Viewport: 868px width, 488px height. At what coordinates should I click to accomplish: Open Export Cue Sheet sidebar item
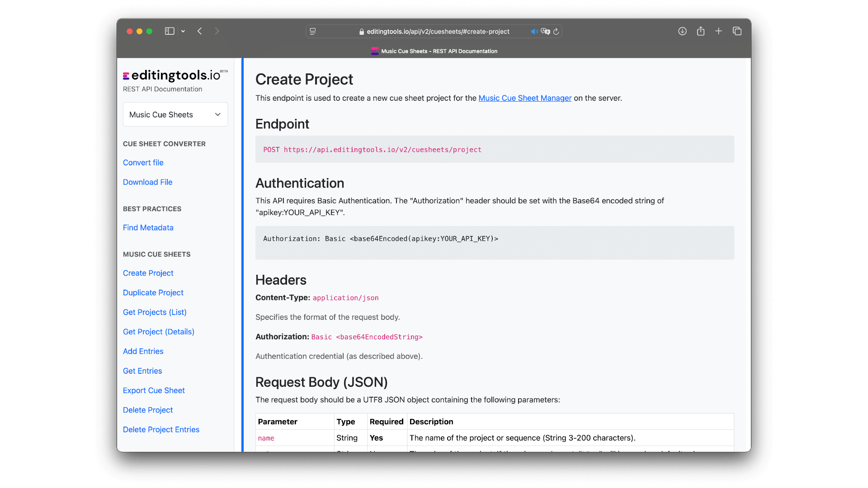pyautogui.click(x=154, y=390)
